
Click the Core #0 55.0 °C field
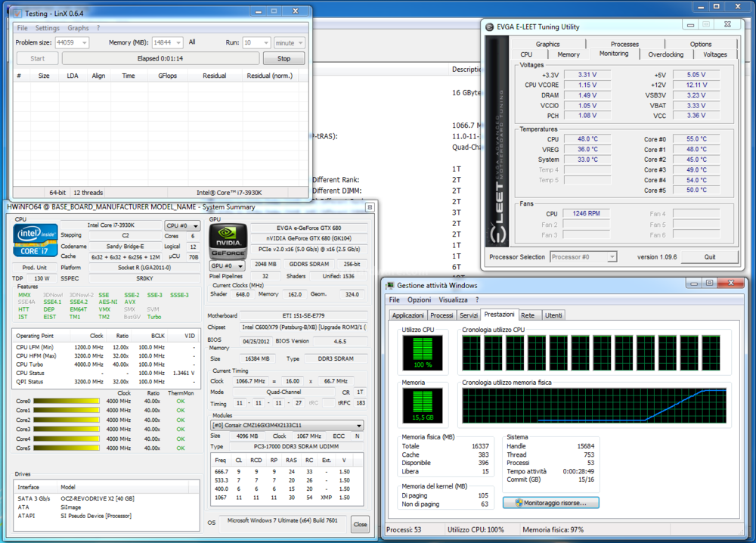pos(696,139)
